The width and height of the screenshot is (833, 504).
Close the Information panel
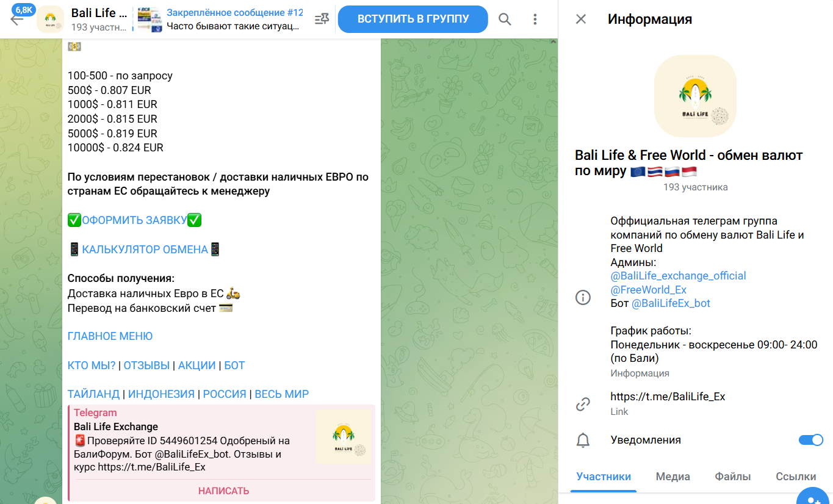point(581,19)
